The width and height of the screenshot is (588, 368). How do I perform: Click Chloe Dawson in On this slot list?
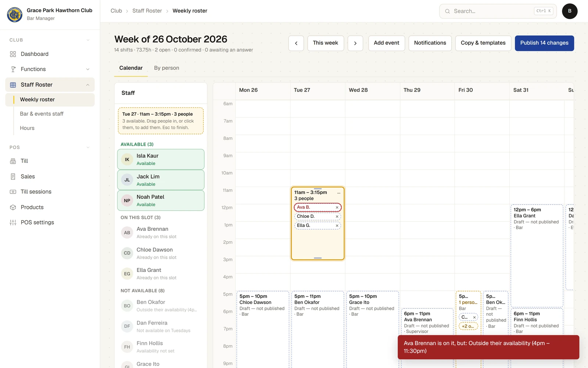161,253
